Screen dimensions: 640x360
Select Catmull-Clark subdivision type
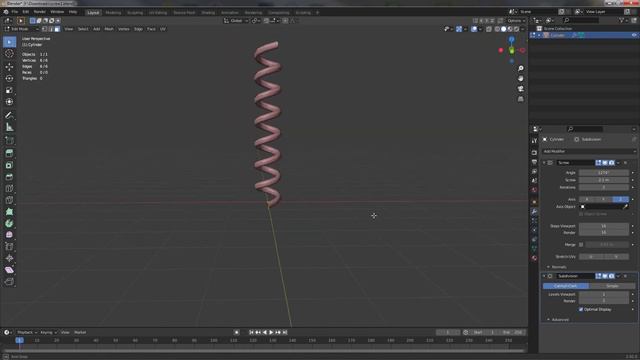coord(566,286)
